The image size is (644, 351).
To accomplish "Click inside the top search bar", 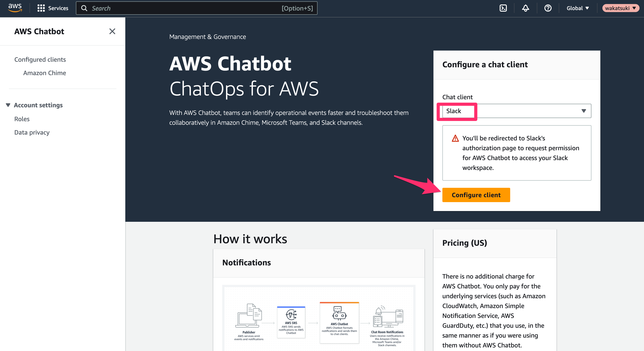I will pyautogui.click(x=175, y=8).
